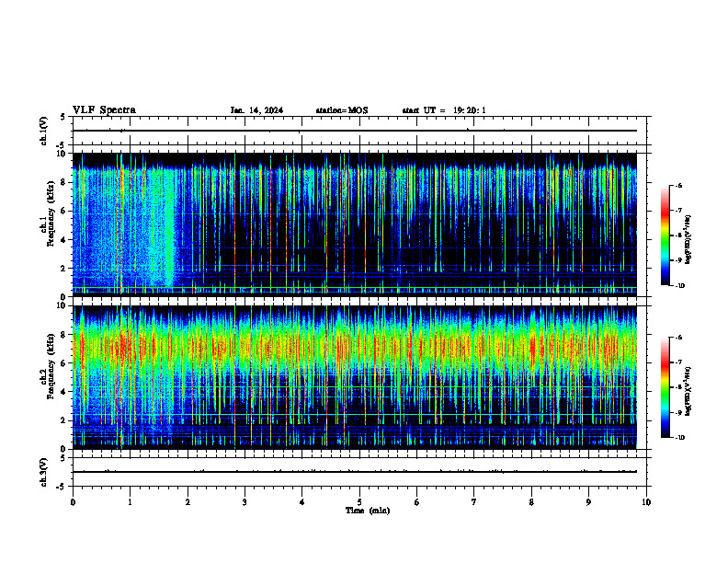The height and width of the screenshot is (563, 728).
Task: Click the ch.2 spectrogram color scale bar
Action: (x=665, y=387)
